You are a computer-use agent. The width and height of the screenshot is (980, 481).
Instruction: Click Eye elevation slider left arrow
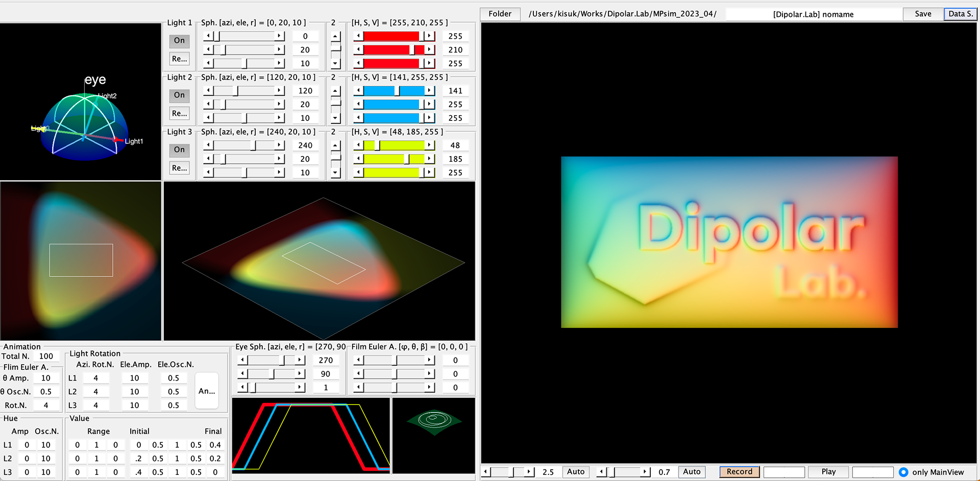click(x=242, y=374)
